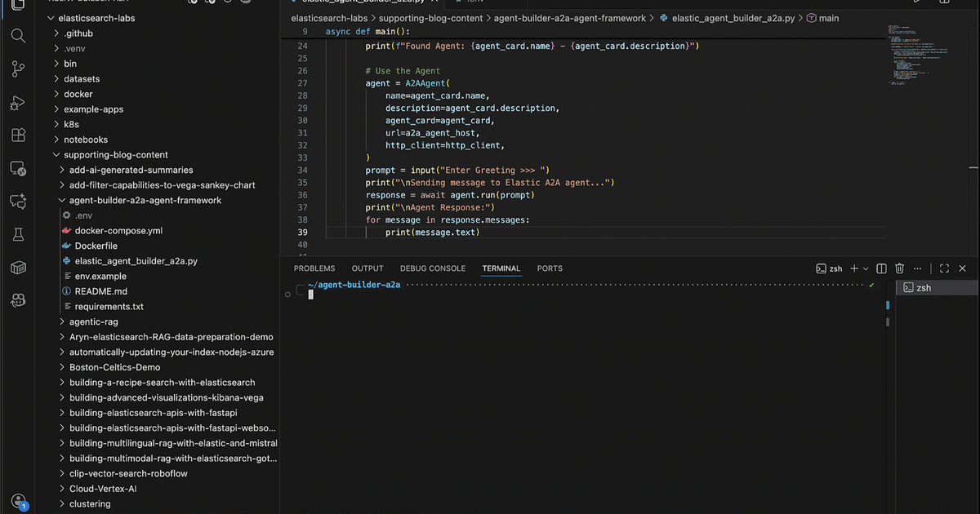
Task: Open the Run and Debug panel
Action: tap(17, 101)
